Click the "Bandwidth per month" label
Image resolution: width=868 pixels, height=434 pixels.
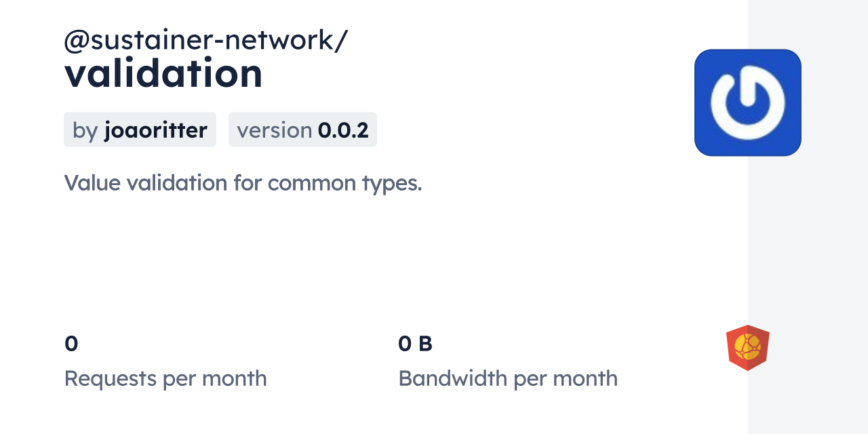coord(508,378)
